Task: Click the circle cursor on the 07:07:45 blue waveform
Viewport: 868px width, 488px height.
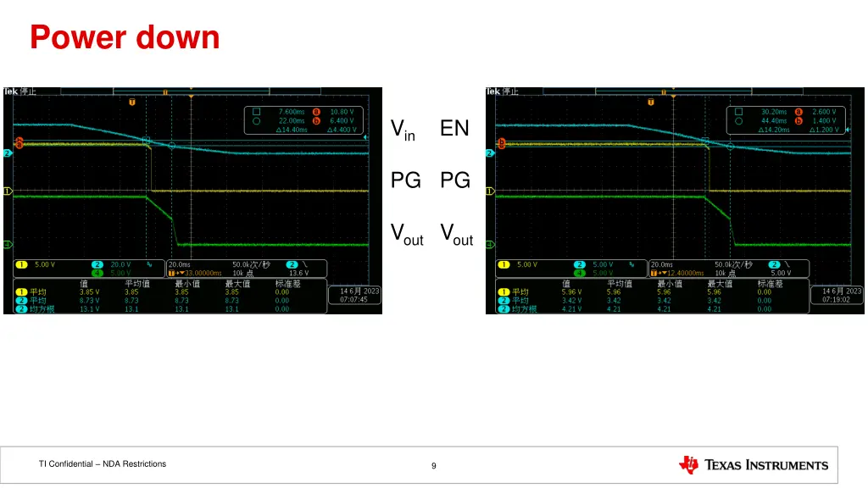Action: (171, 146)
